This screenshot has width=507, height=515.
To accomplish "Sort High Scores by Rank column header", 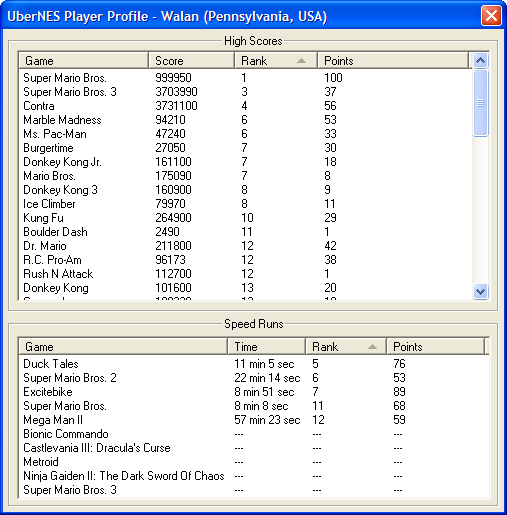I will coord(276,61).
